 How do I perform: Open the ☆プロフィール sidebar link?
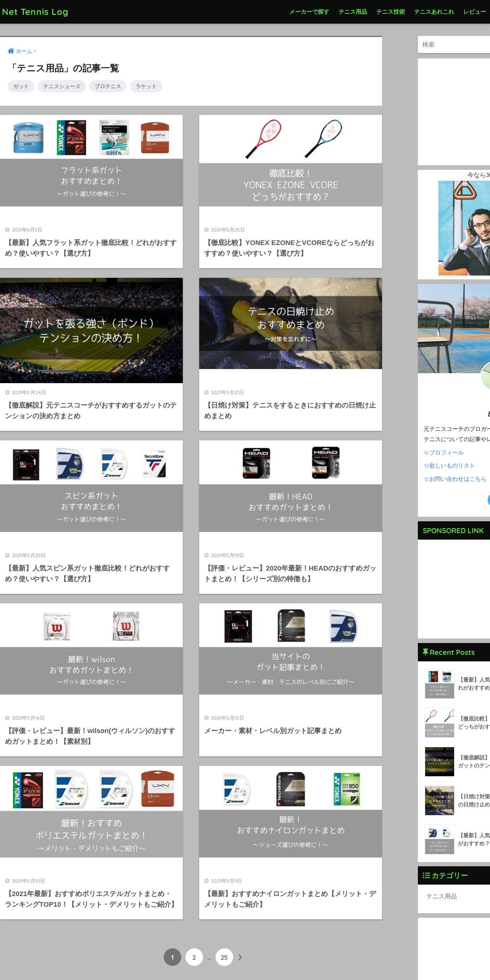click(x=443, y=453)
